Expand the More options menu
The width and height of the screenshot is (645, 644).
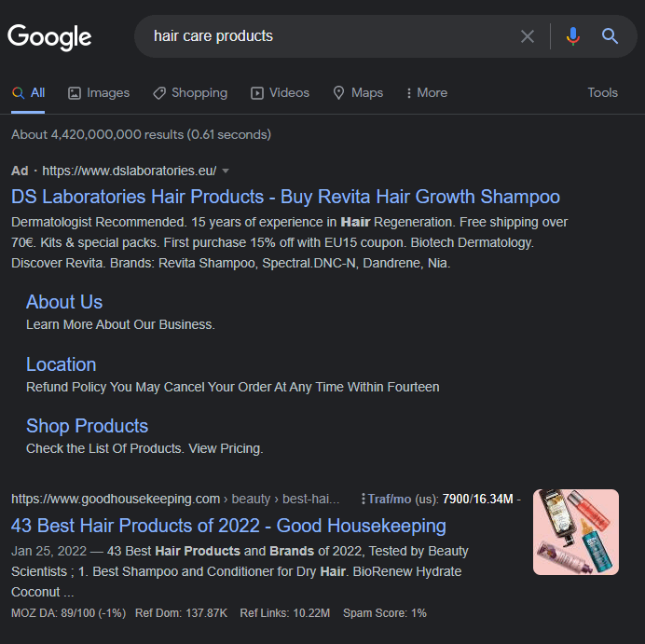(427, 93)
